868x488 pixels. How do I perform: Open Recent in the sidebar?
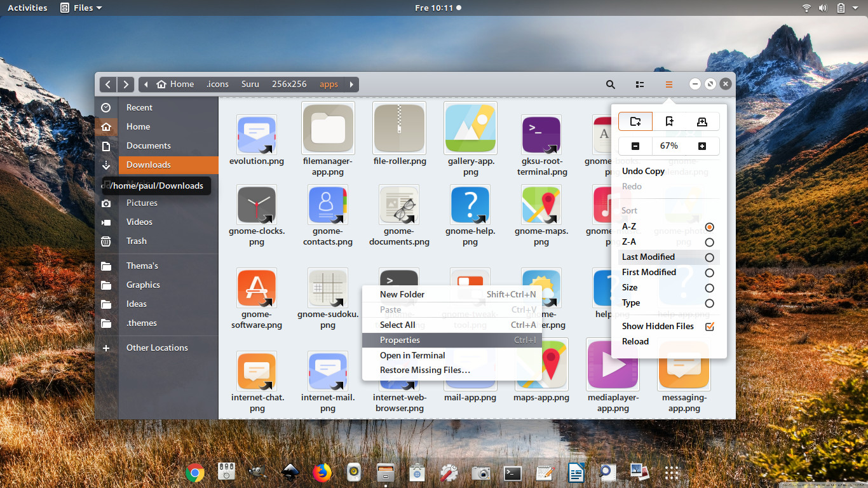pyautogui.click(x=156, y=107)
